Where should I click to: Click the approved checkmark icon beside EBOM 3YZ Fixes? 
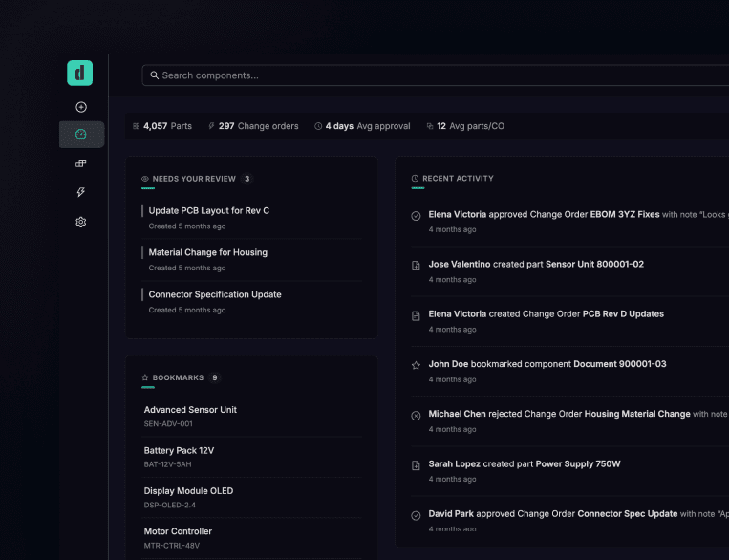416,216
